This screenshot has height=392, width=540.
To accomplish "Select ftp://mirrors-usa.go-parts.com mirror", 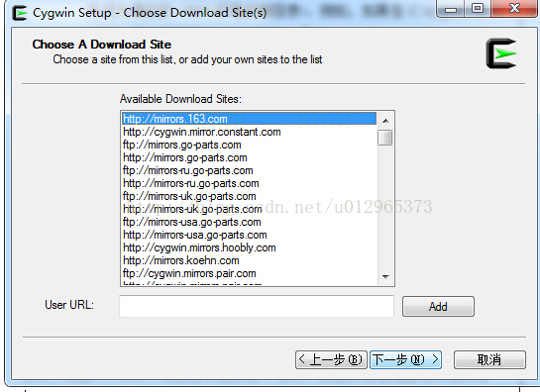I will coord(249,222).
